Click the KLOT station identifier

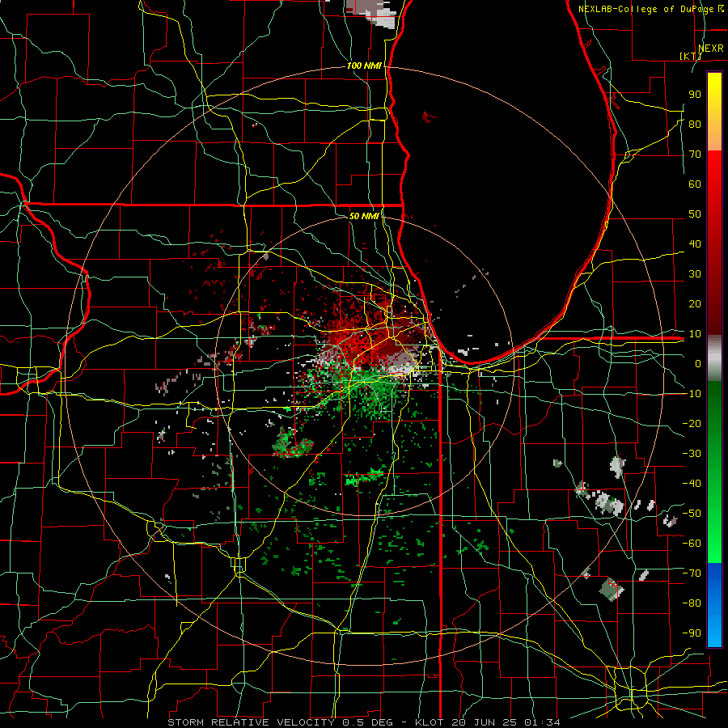(430, 722)
